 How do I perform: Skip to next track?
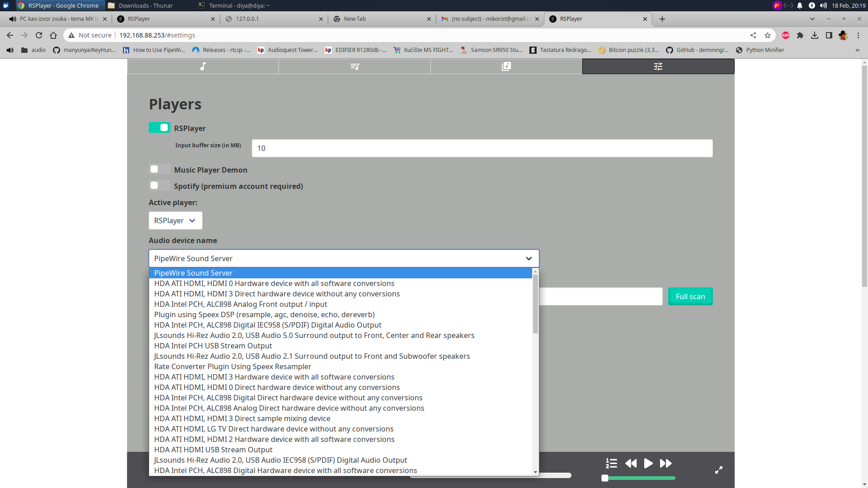pyautogui.click(x=665, y=463)
